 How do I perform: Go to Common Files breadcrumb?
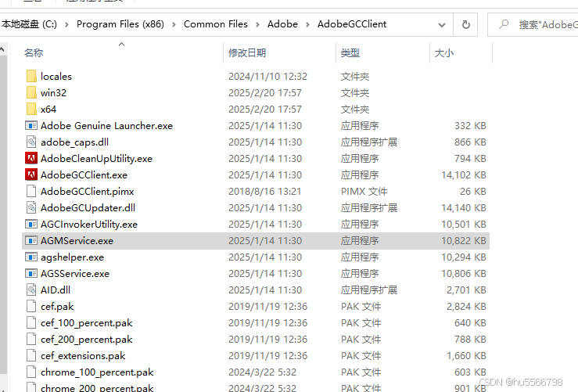[x=216, y=24]
